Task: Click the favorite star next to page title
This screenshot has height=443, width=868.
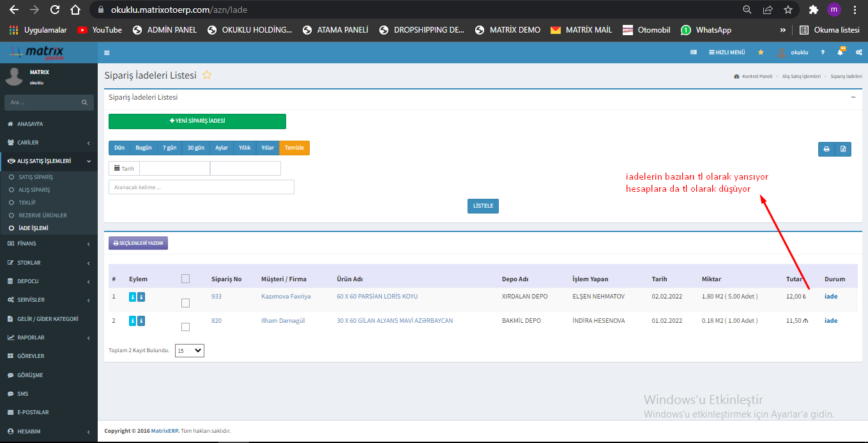Action: [207, 75]
